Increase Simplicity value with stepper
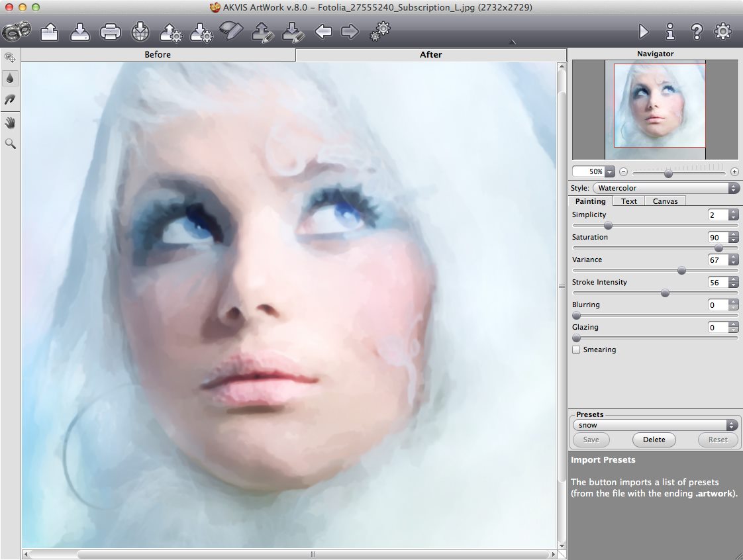Image resolution: width=743 pixels, height=560 pixels. coord(733,212)
